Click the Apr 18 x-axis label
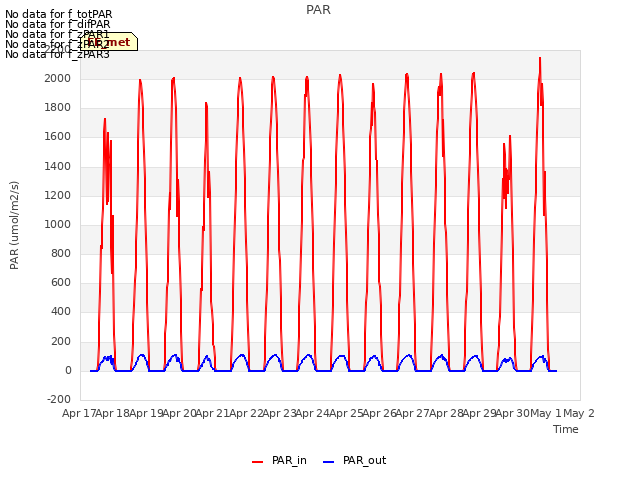Viewport: 640px width, 480px height. coord(113,413)
